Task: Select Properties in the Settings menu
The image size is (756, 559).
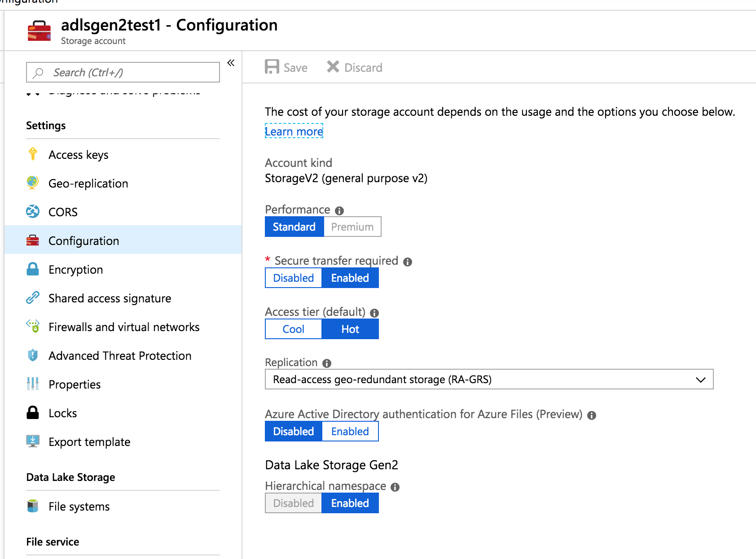Action: pyautogui.click(x=74, y=384)
